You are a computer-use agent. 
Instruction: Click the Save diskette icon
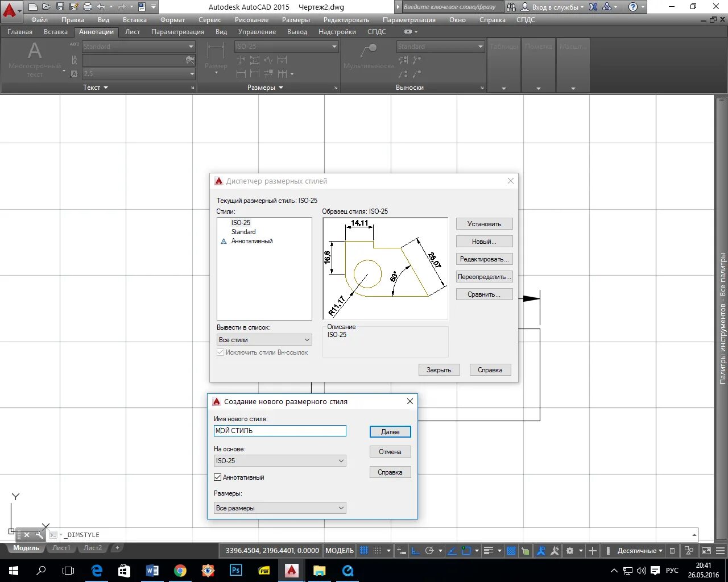pyautogui.click(x=60, y=7)
